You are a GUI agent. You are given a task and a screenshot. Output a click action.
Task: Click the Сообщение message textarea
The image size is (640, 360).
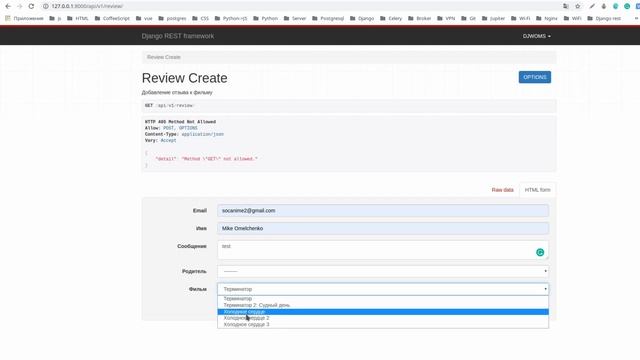383,250
